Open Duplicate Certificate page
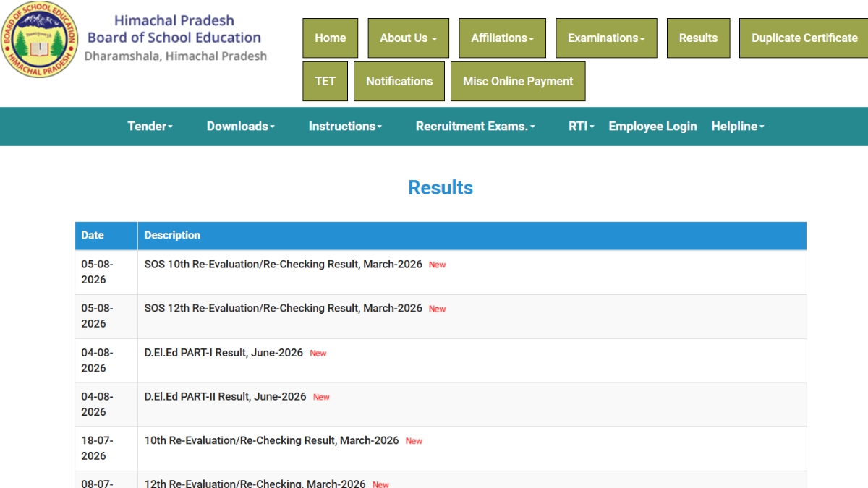This screenshot has width=868, height=488. tap(804, 38)
